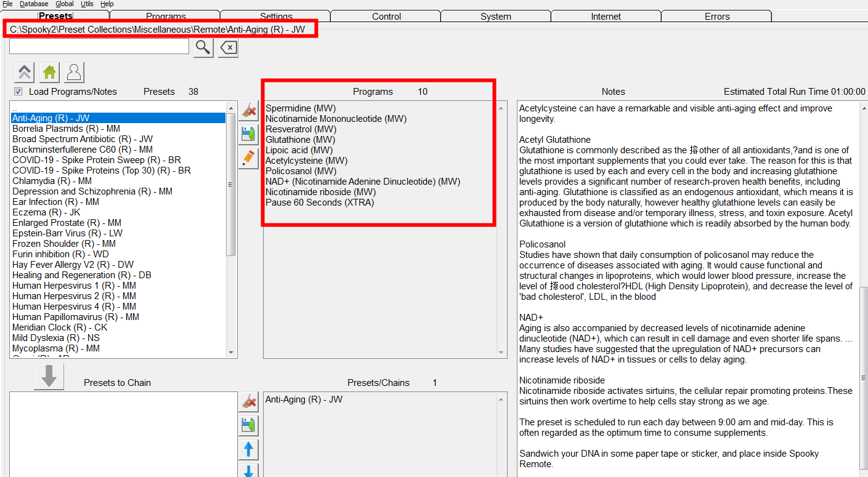Switch to the Control tab
The width and height of the screenshot is (868, 477).
[x=386, y=17]
